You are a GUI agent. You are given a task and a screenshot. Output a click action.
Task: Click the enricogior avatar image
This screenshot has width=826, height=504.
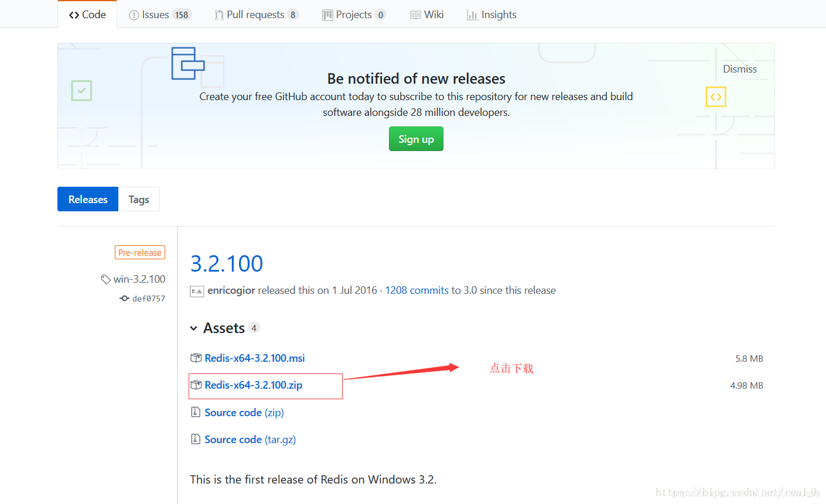point(197,291)
